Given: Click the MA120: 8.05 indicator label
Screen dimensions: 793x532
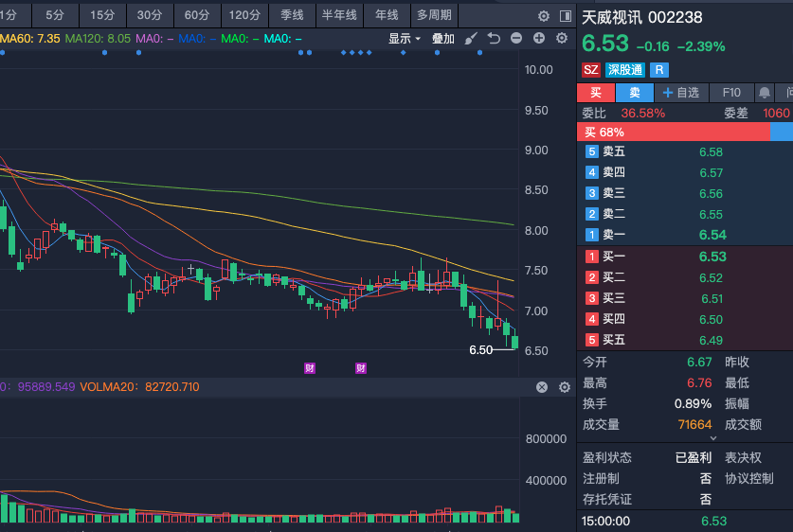Looking at the screenshot, I should pos(98,39).
